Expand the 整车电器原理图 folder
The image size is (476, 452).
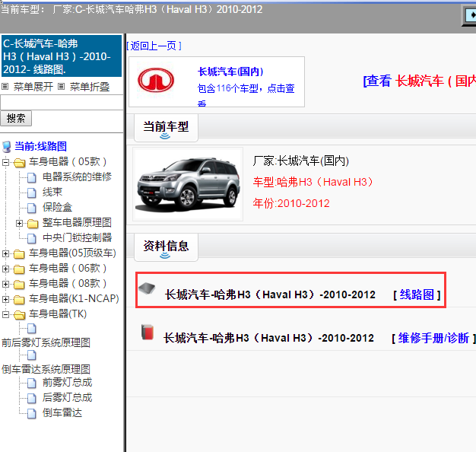click(x=20, y=224)
